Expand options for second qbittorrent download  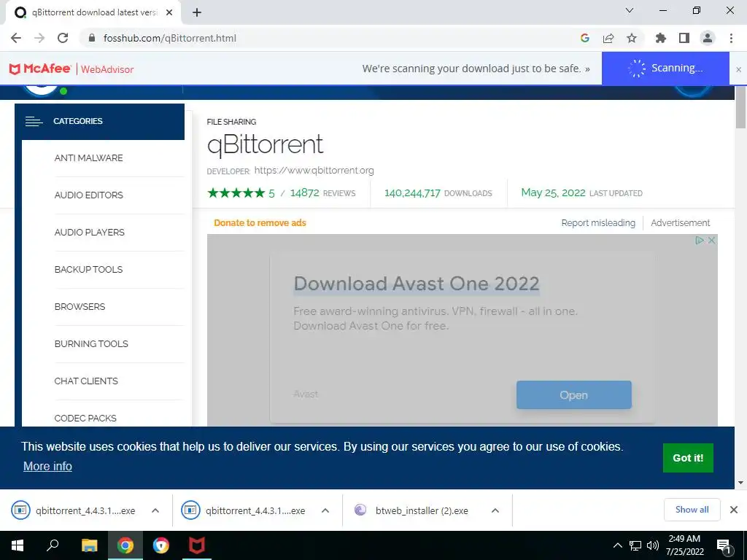325,510
